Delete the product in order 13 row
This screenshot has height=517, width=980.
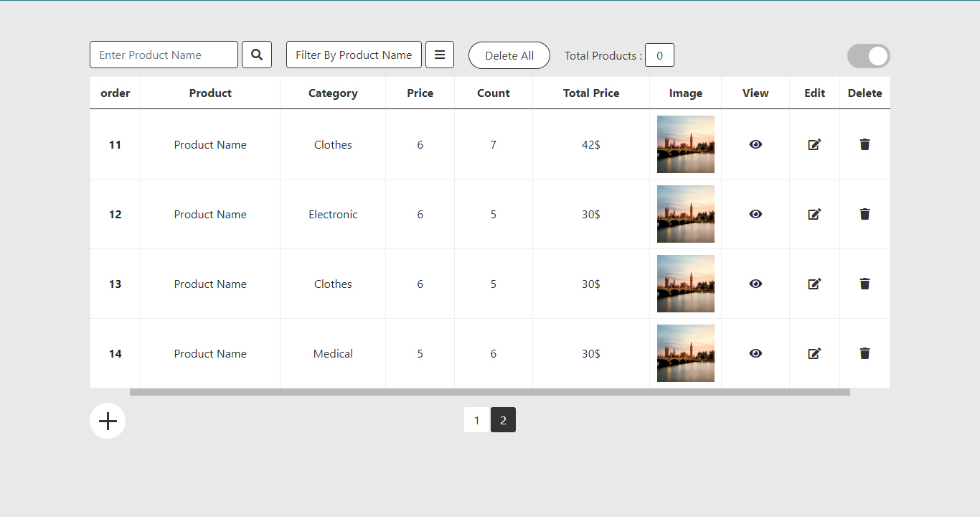coord(864,284)
